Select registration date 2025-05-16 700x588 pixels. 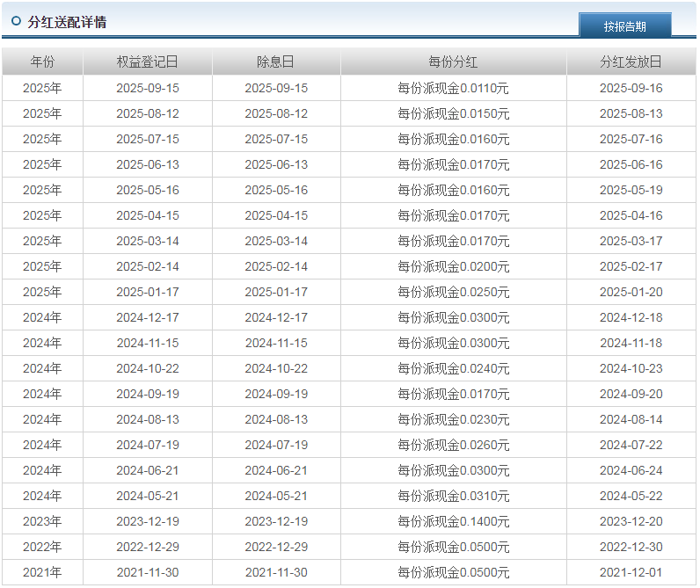tap(148, 190)
